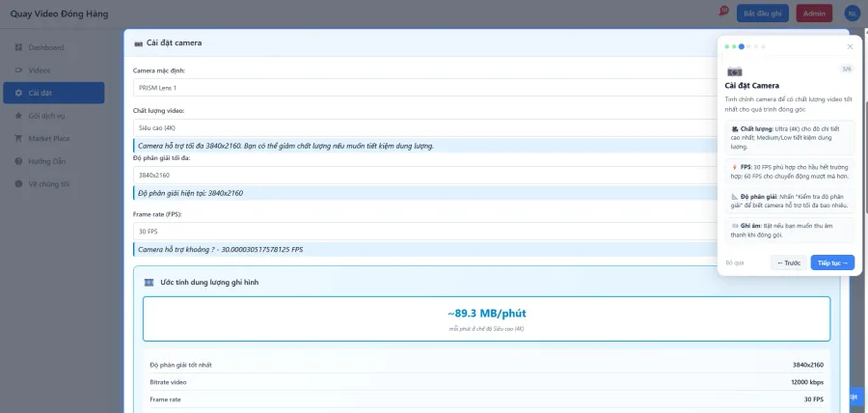This screenshot has height=413, width=868.
Task: Click the Bitrate video row label
Action: (168, 382)
